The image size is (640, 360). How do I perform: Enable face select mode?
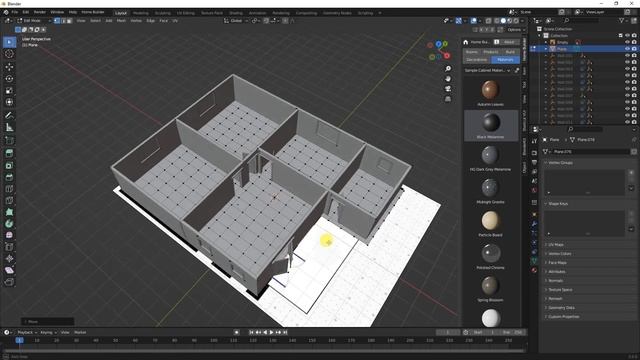click(x=69, y=20)
